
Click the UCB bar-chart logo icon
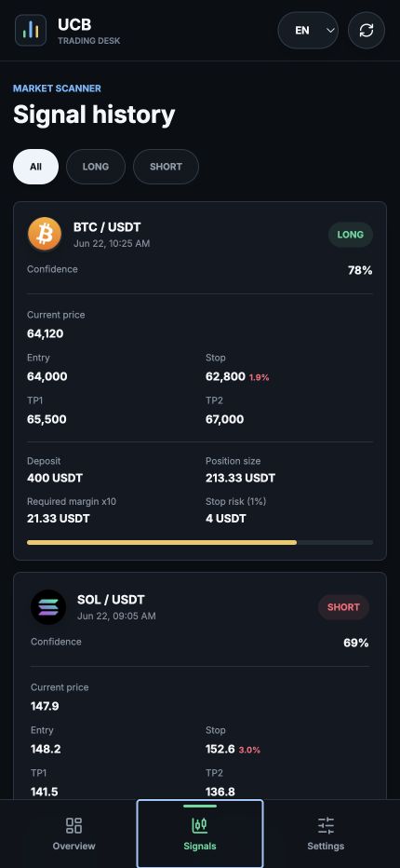pyautogui.click(x=31, y=31)
